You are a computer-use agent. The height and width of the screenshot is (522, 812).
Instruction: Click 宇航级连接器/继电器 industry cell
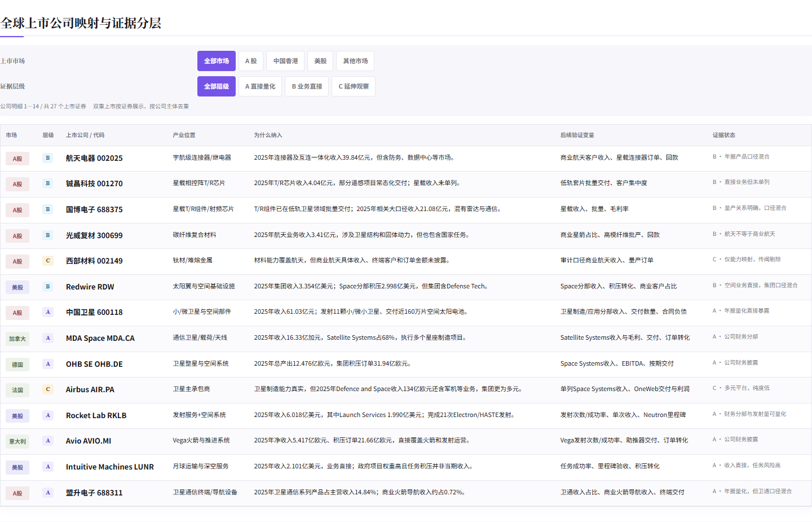pos(202,157)
